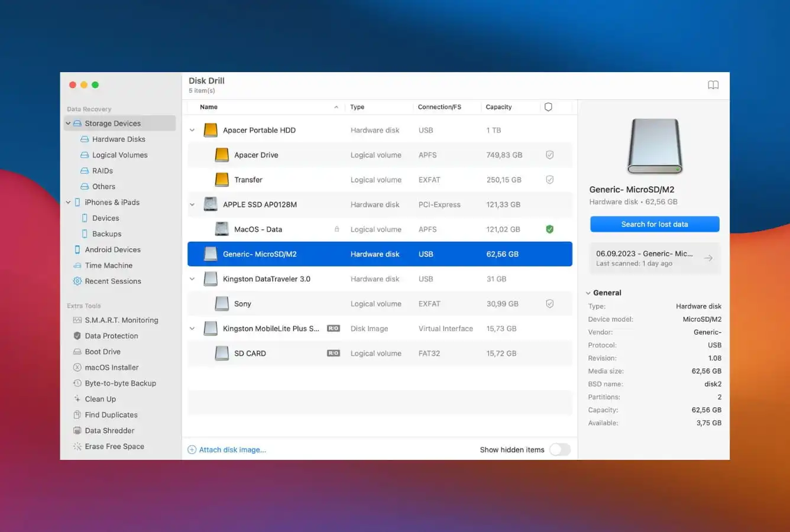Sort the list by the Name column

coord(209,107)
